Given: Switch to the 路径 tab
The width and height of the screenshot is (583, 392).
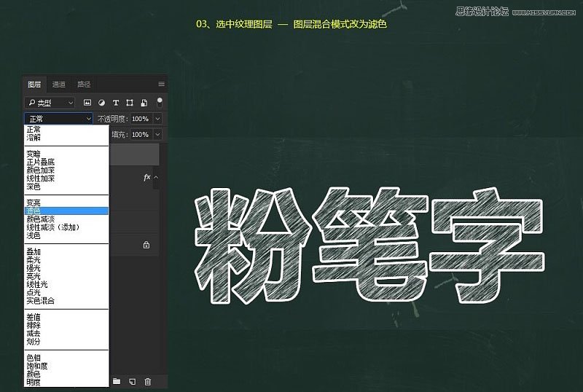Looking at the screenshot, I should pyautogui.click(x=84, y=85).
